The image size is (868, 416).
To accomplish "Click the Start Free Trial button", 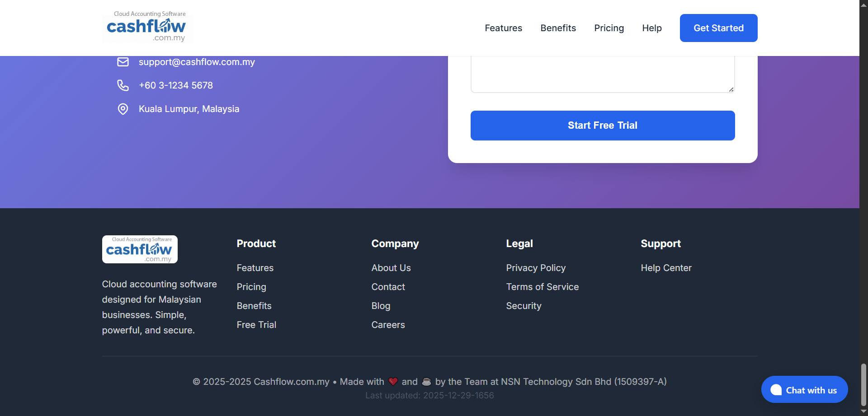I will click(x=602, y=125).
